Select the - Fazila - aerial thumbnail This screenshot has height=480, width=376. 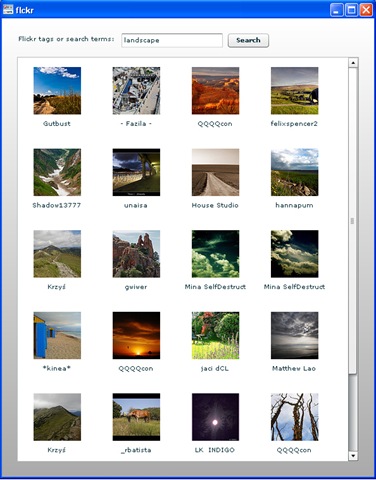click(136, 91)
